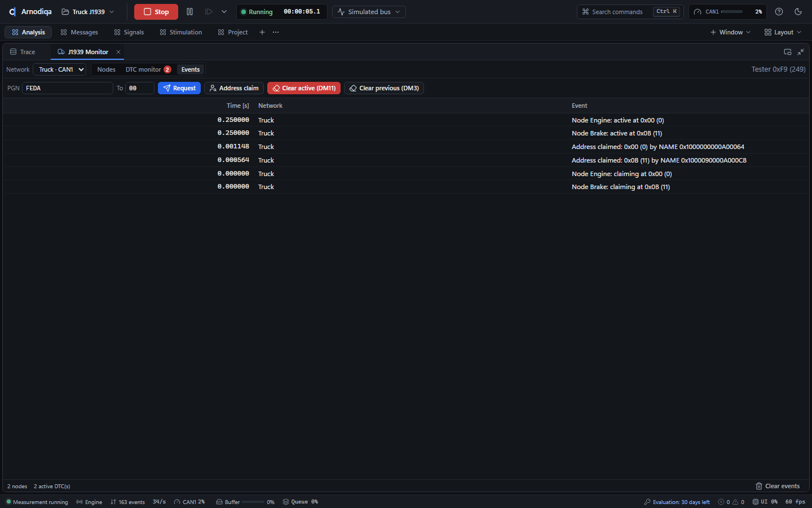The image size is (812, 508).
Task: Switch to the Messages tab
Action: [x=79, y=32]
